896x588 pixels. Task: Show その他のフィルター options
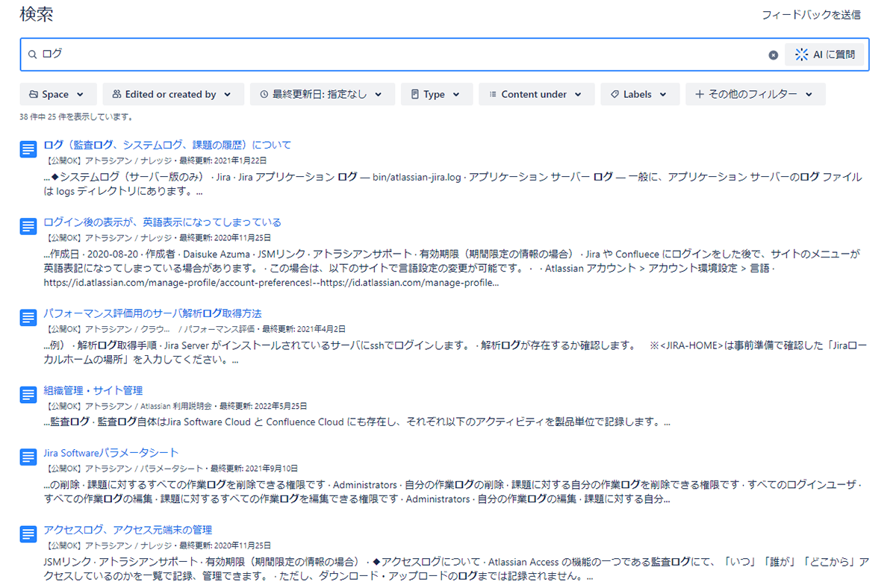755,94
